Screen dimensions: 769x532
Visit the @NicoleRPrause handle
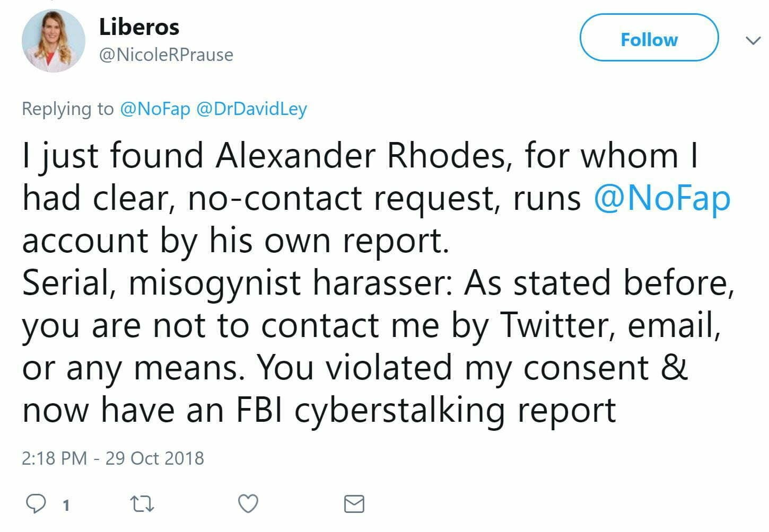click(166, 55)
